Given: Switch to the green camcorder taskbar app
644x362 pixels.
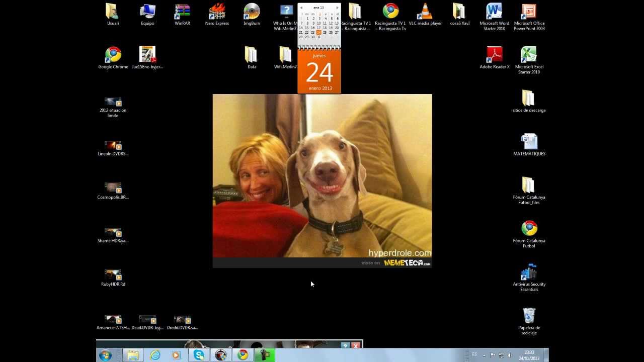Looking at the screenshot, I should point(265,355).
